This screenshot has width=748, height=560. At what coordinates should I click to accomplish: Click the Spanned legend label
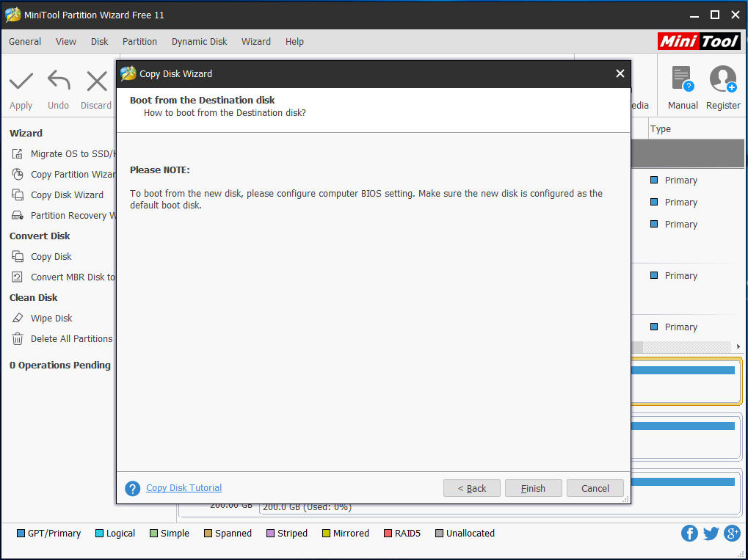click(233, 533)
